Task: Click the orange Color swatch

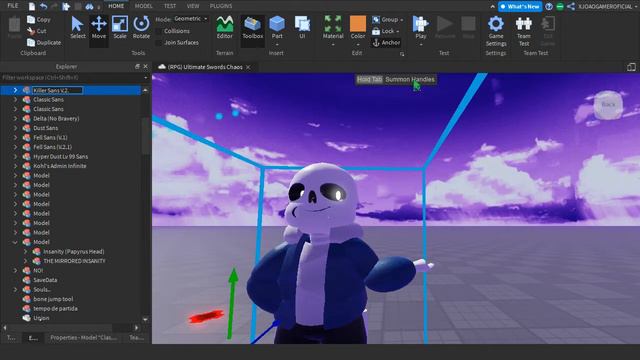Action: click(x=358, y=24)
